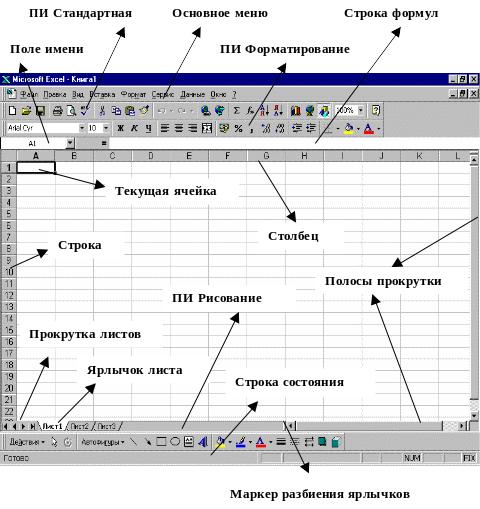Viewport: 480px width, 509px height.
Task: Apply the percent style format
Action: click(x=238, y=128)
